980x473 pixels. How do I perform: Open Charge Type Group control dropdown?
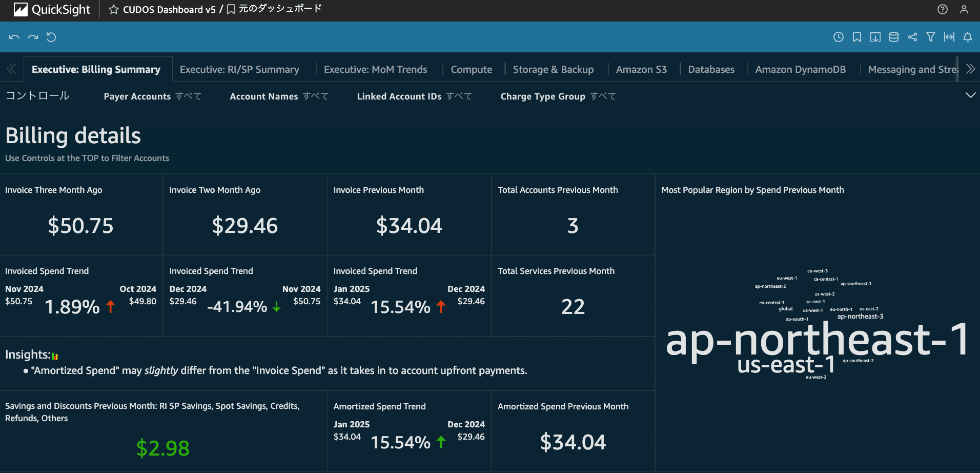(x=558, y=96)
